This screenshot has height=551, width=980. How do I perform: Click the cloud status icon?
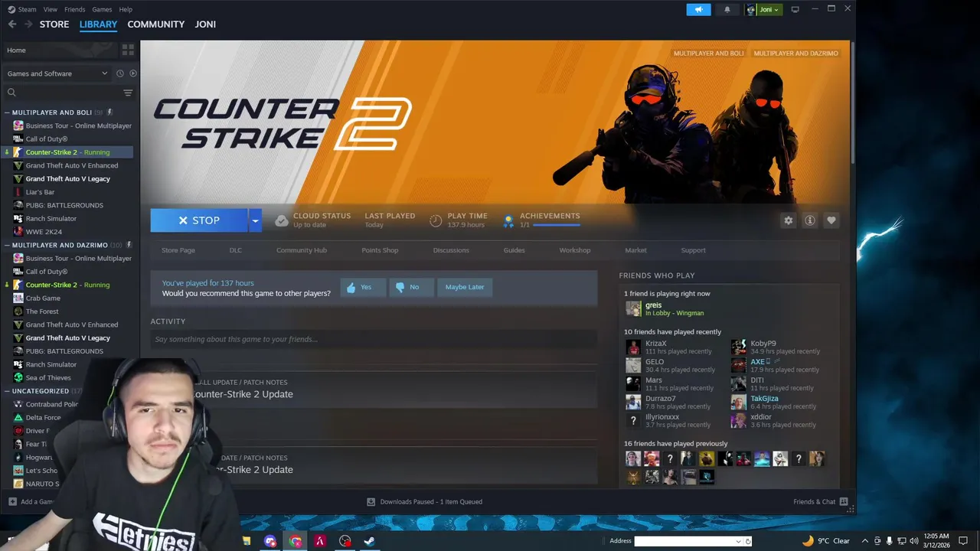(281, 220)
